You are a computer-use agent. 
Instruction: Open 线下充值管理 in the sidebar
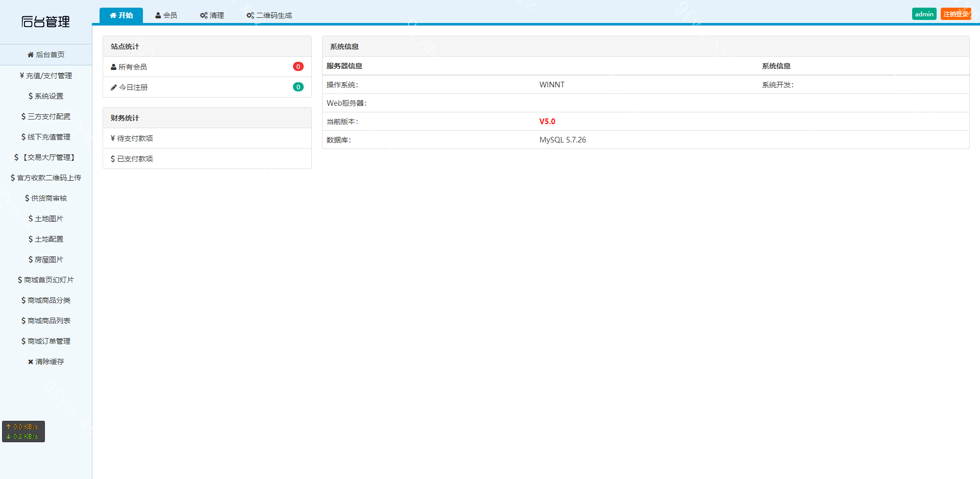click(x=46, y=137)
